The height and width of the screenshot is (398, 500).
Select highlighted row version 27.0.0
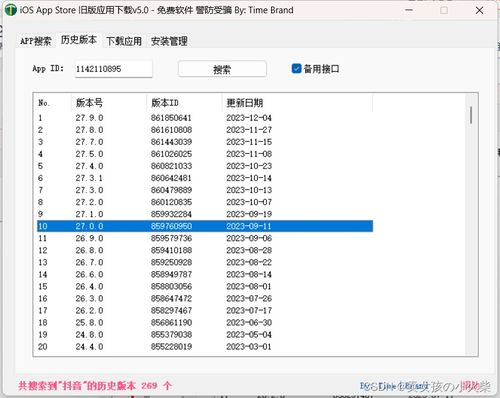(205, 226)
